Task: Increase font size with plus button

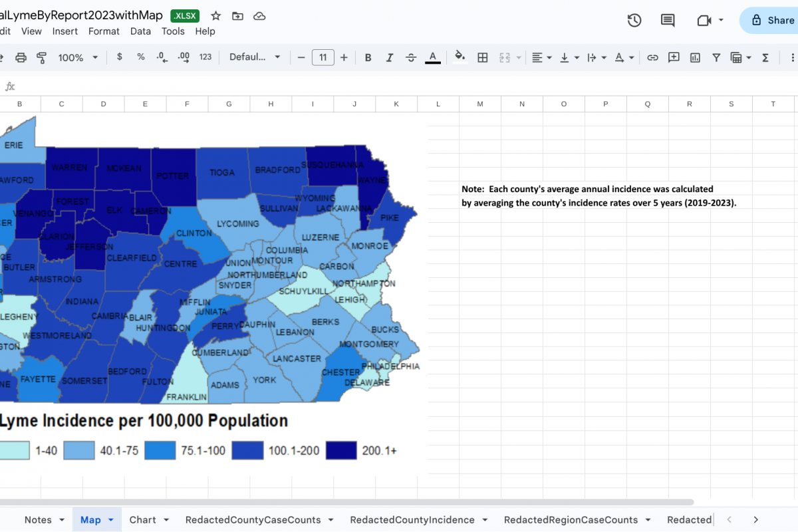Action: click(344, 58)
